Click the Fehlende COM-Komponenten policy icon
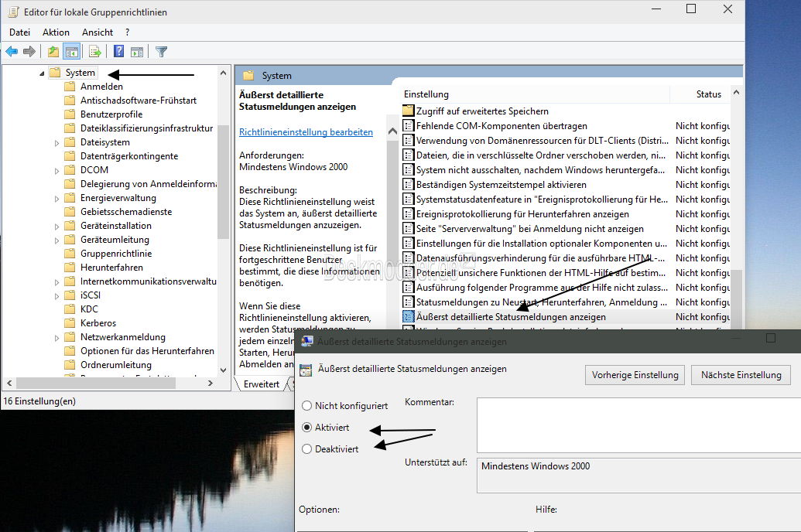This screenshot has height=532, width=801. tap(408, 125)
